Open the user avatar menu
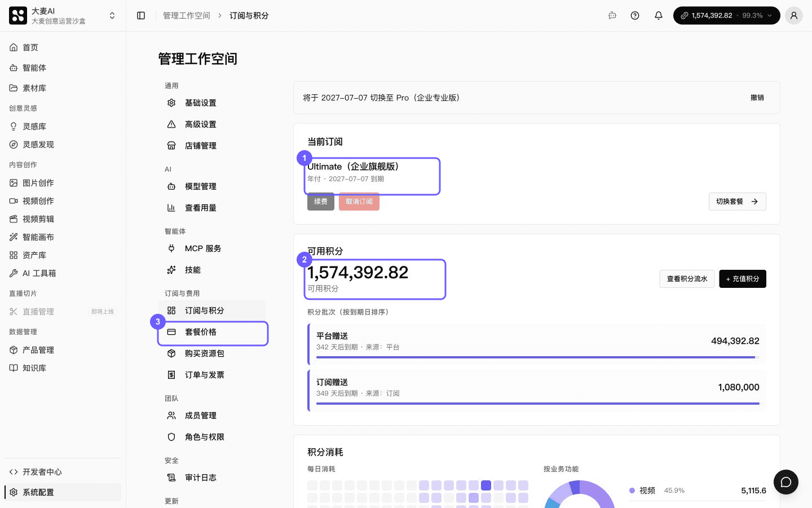This screenshot has width=812, height=508. pyautogui.click(x=793, y=16)
